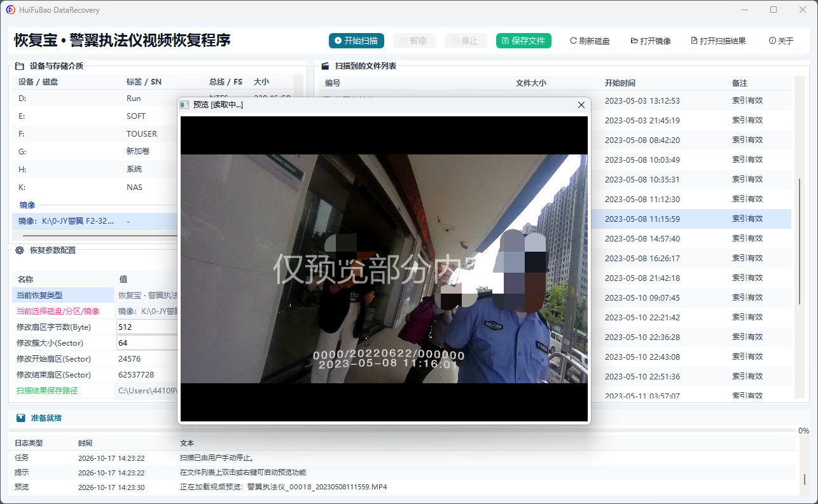Click the preview window title icon
This screenshot has width=818, height=504.
184,105
